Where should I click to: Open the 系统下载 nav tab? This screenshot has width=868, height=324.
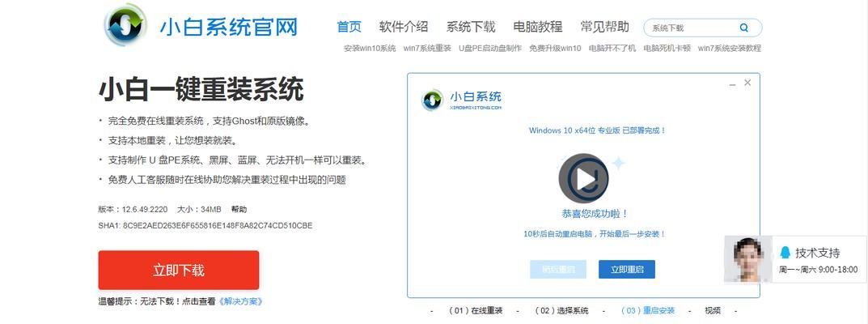pos(471,27)
